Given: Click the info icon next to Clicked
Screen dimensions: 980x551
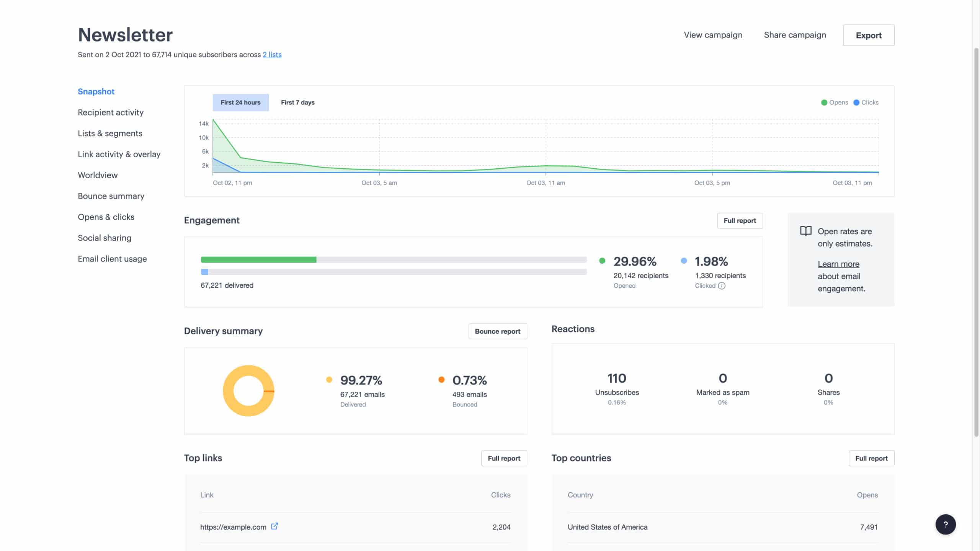Looking at the screenshot, I should coord(722,286).
